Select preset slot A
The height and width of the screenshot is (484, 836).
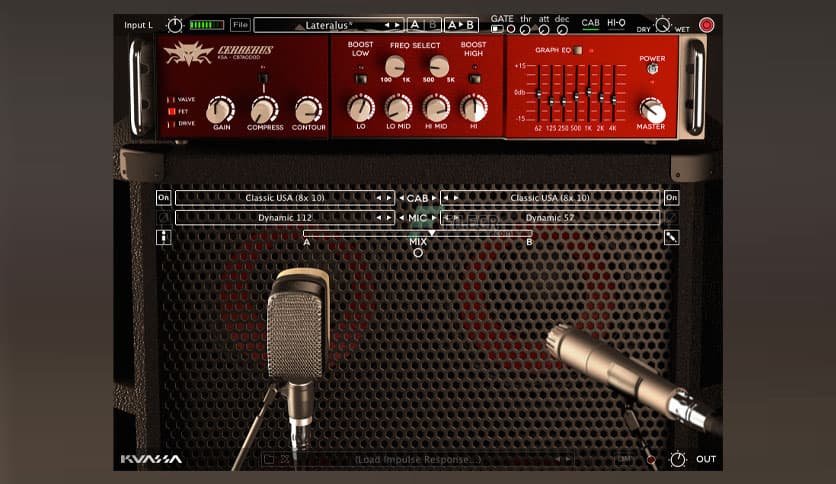click(415, 25)
